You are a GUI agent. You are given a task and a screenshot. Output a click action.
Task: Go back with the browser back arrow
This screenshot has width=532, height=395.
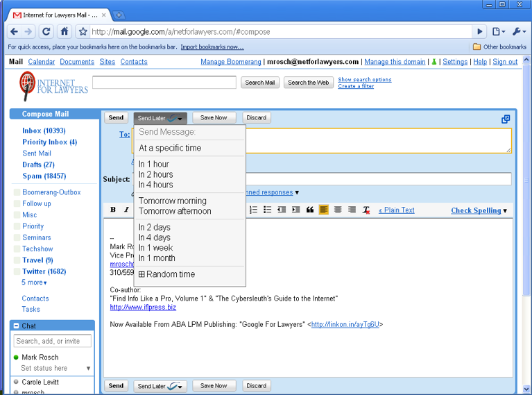[14, 32]
